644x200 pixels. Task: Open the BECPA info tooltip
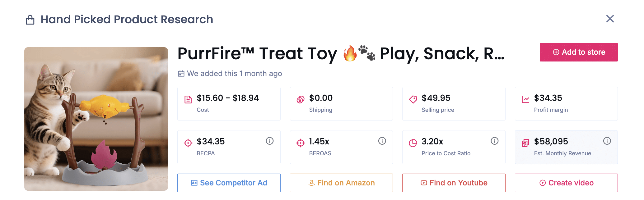(x=269, y=141)
